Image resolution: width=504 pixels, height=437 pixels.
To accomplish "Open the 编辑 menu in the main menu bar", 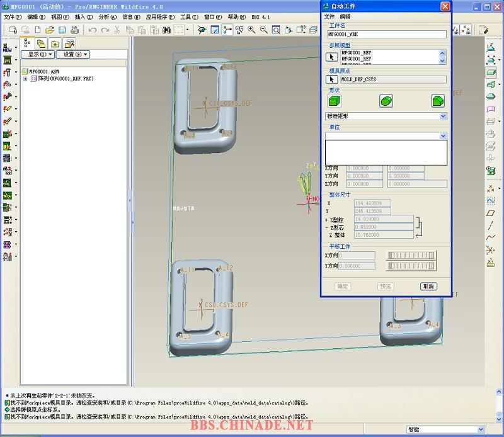I will (x=36, y=17).
